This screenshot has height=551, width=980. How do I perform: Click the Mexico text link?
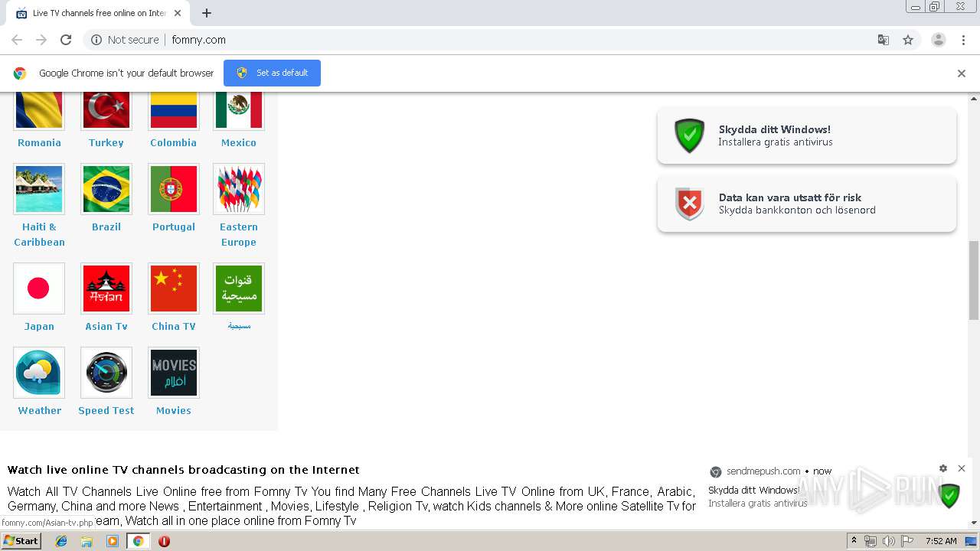(x=239, y=142)
